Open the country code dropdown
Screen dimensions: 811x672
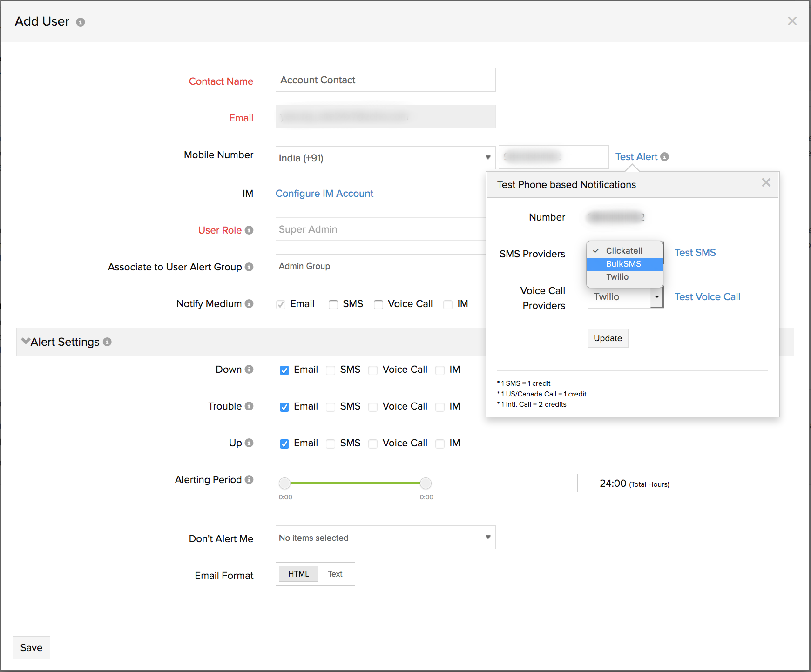487,158
